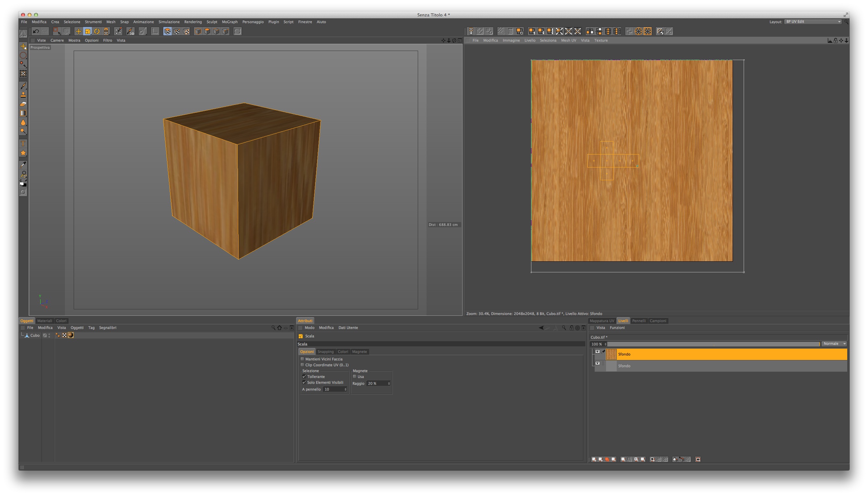Open the Layout BP UV Edit dropdown
868x496 pixels.
pos(813,21)
